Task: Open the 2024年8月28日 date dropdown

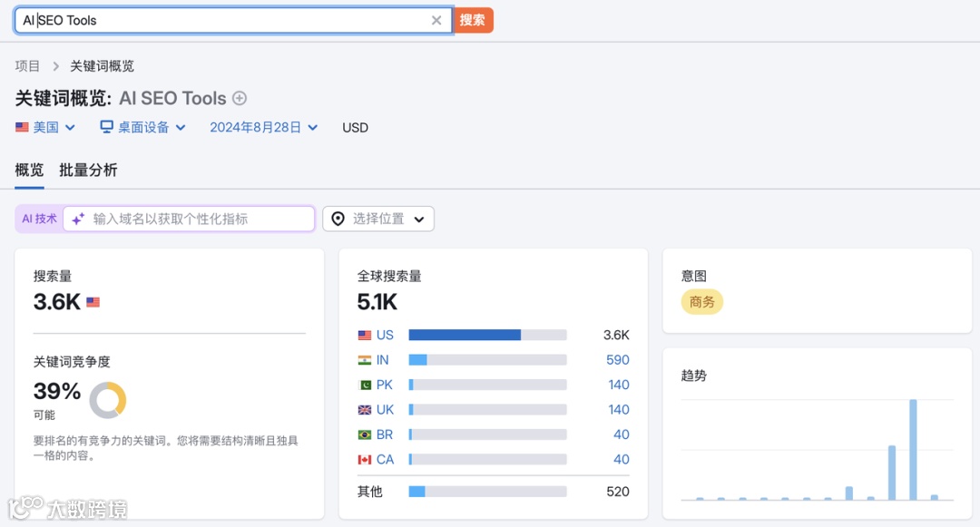Action: [x=264, y=127]
